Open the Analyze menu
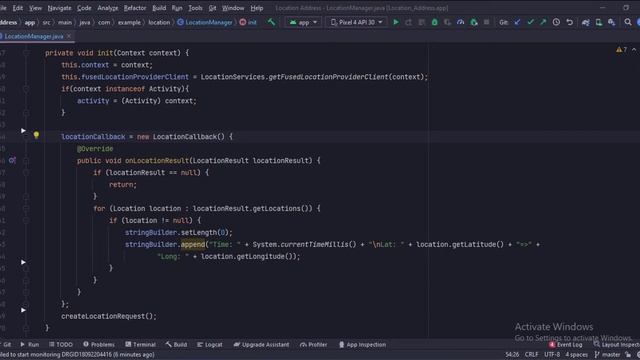The image size is (640, 360). point(107,8)
